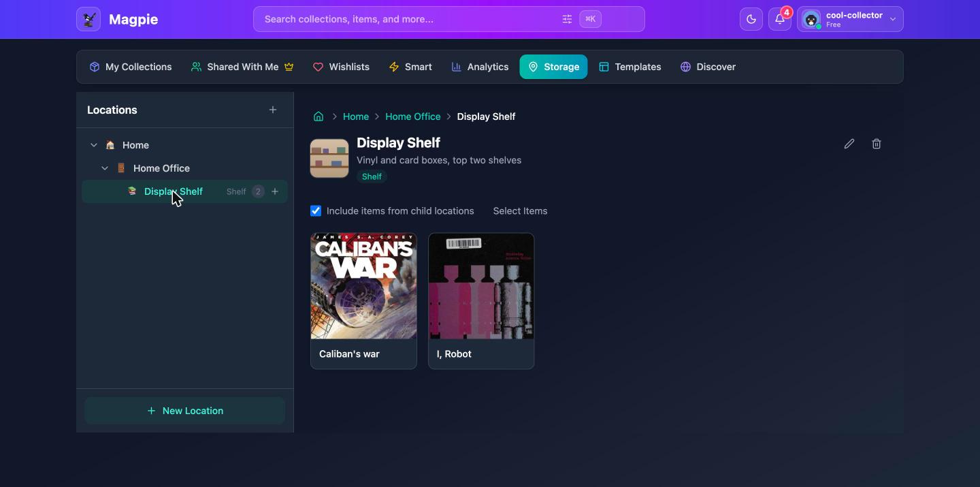Image resolution: width=980 pixels, height=487 pixels.
Task: Click the cool-collector avatar image
Action: 811,19
